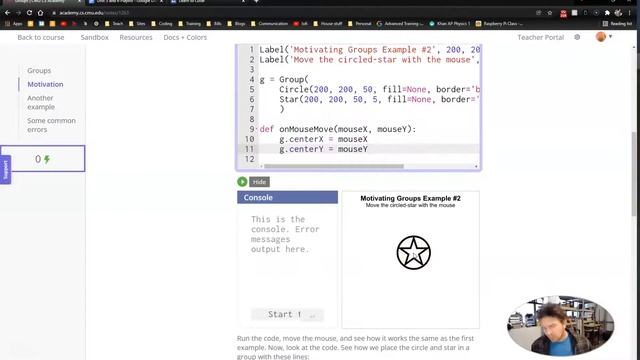Click the red extension icon in toolbar
This screenshot has width=640, height=360.
click(x=563, y=13)
